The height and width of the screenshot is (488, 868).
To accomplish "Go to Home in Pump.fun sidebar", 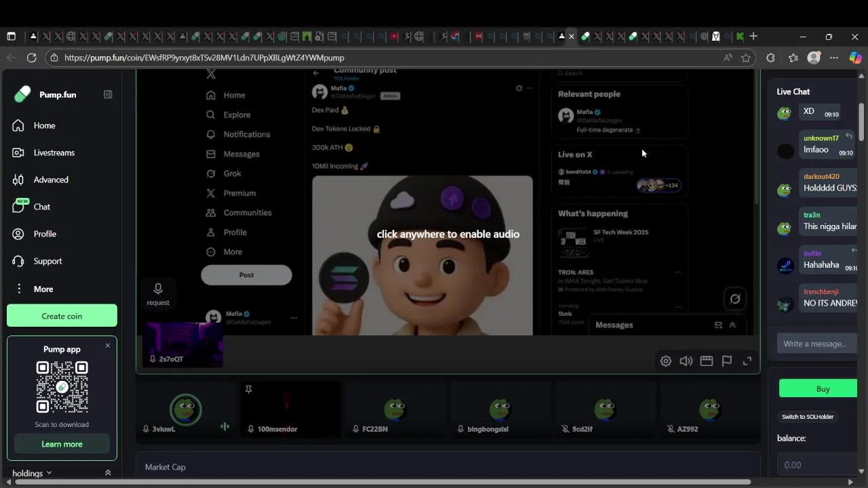I will pyautogui.click(x=44, y=125).
